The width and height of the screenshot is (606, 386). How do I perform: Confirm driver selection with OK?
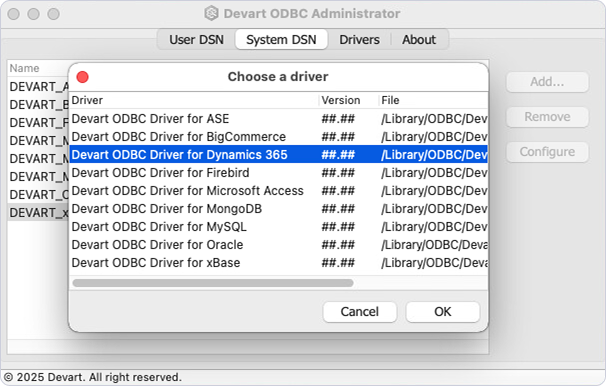click(443, 311)
